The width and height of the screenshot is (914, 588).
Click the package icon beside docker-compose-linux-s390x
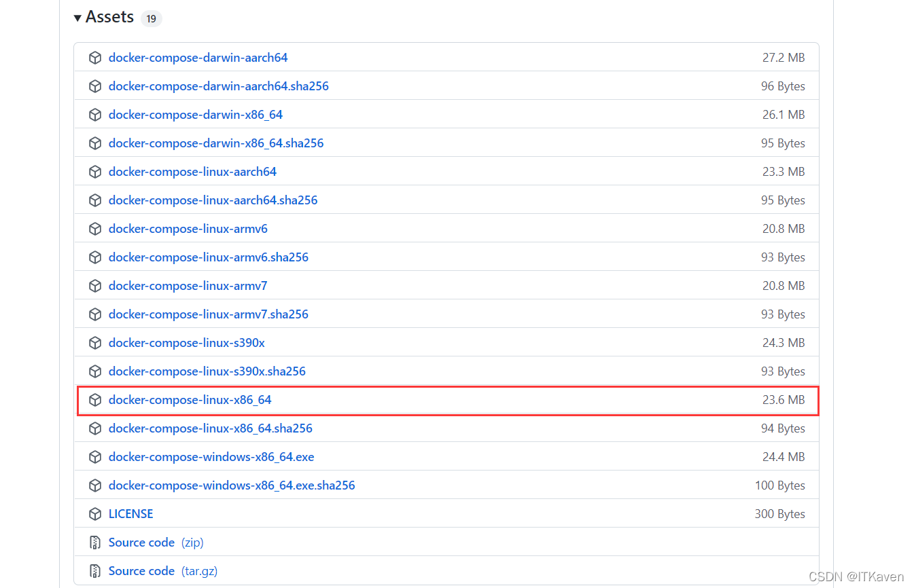pyautogui.click(x=95, y=343)
